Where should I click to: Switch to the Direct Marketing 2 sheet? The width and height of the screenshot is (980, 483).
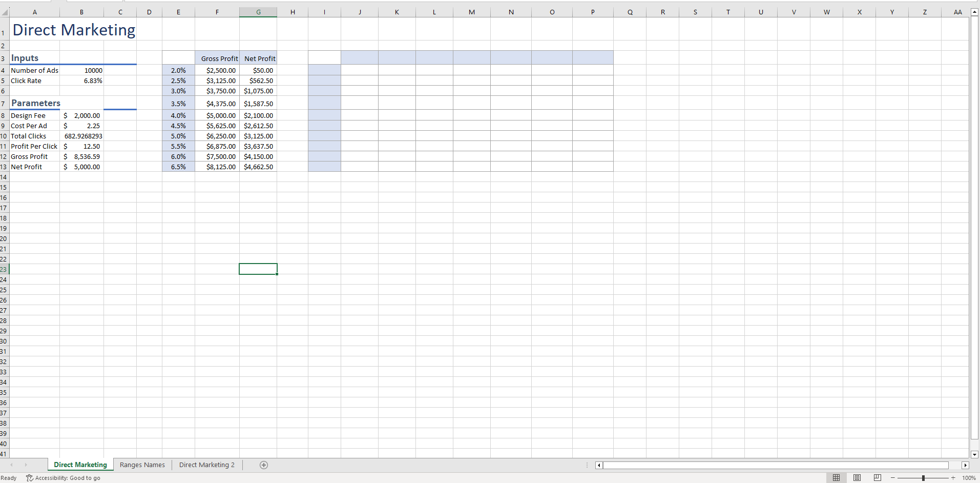point(207,465)
